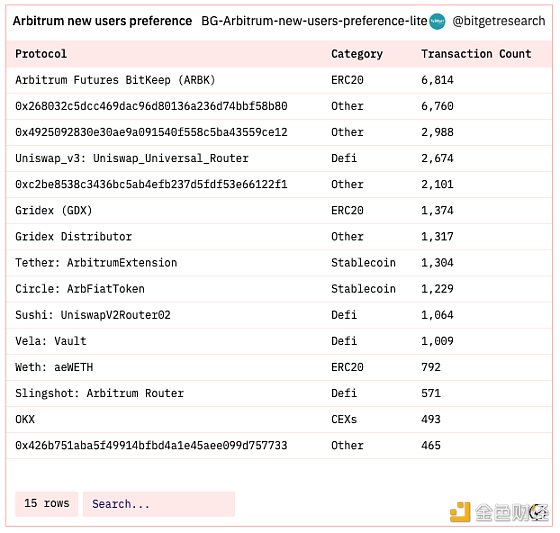Click the 15 rows counter
This screenshot has height=533, width=560.
pos(46,504)
